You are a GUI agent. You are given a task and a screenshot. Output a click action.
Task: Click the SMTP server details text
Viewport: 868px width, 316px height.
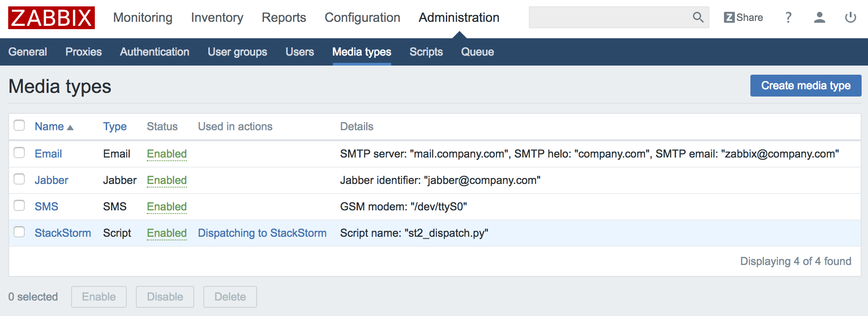tap(589, 154)
